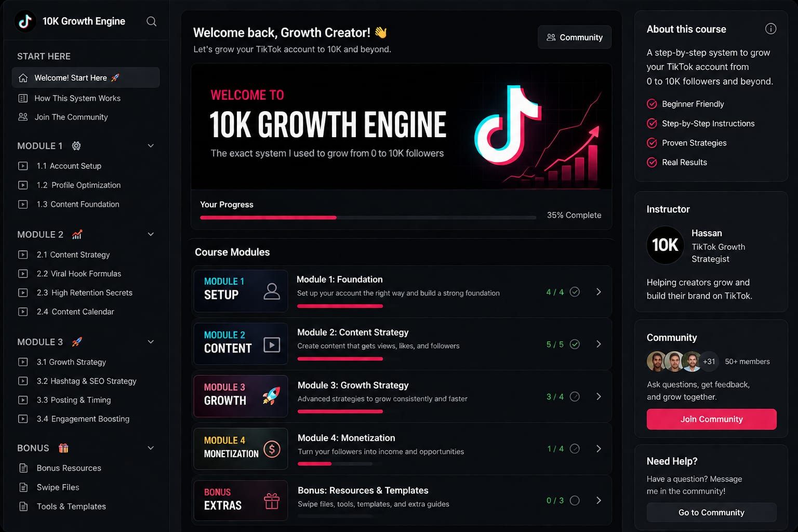
Task: Open the Bonus: Resources & Templates title
Action: (x=363, y=490)
